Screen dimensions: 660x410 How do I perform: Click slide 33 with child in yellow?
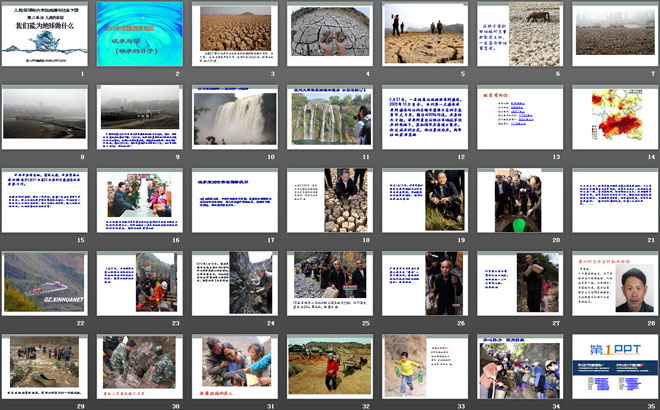tap(424, 365)
